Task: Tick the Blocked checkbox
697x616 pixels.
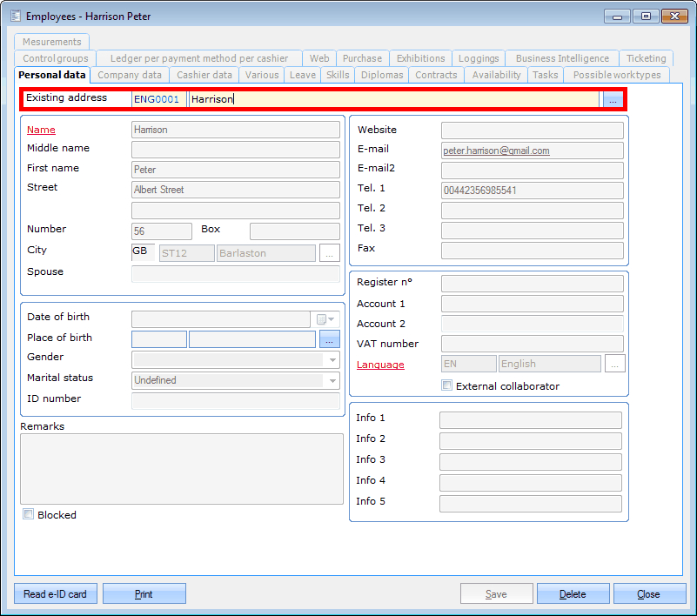Action: [x=29, y=515]
